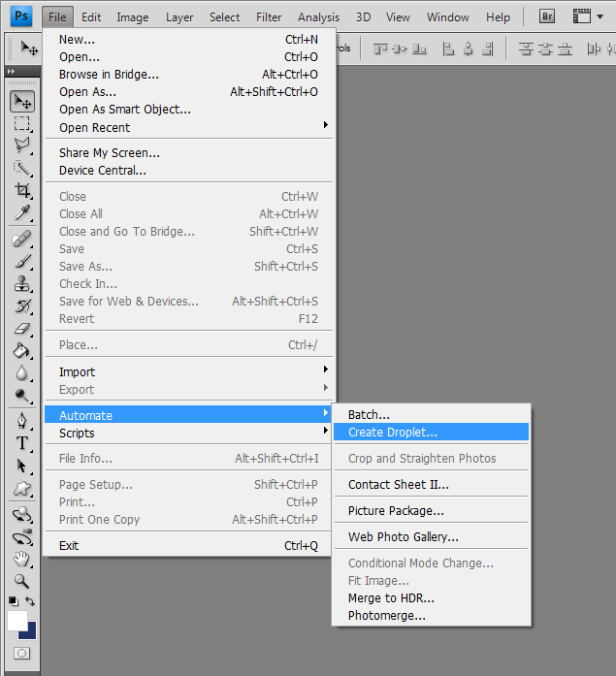Screen dimensions: 616x676
Task: Select the Move tool in the toolbox
Action: [x=22, y=102]
